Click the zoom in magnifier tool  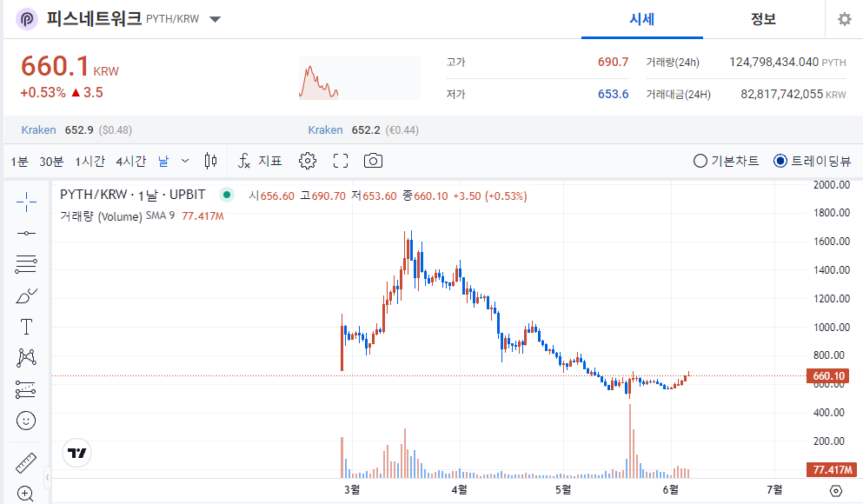26,493
